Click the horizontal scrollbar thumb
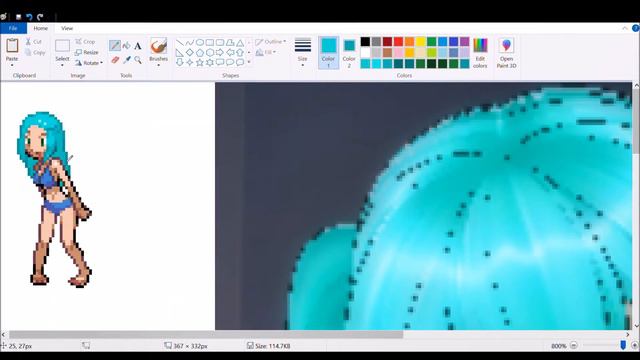The image size is (640, 360). [x=206, y=334]
